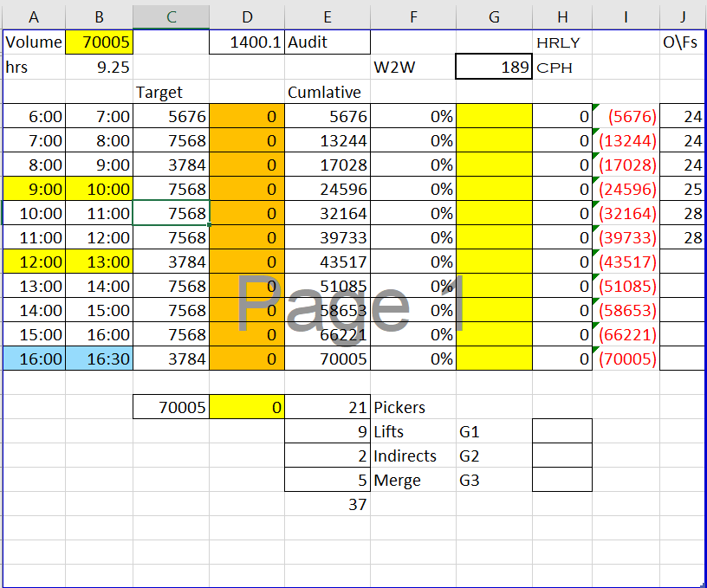Select the Lifts label
This screenshot has width=707, height=588.
(413, 431)
